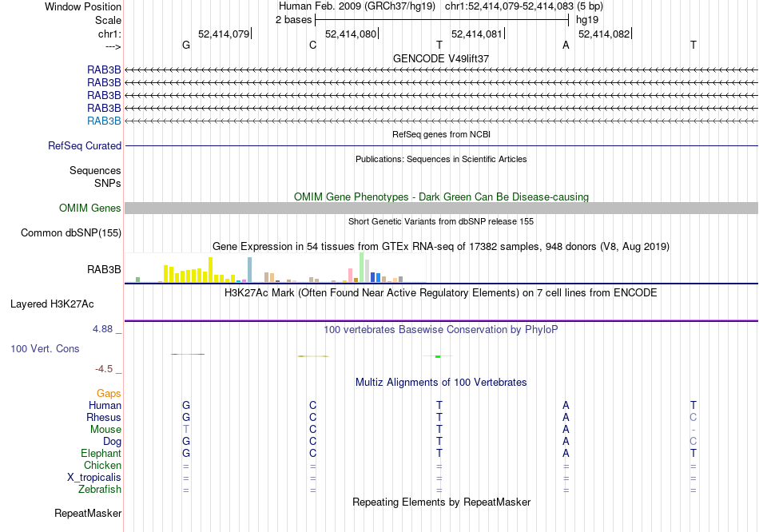
Task: Click the first RAB3B transcript label
Action: [x=104, y=69]
